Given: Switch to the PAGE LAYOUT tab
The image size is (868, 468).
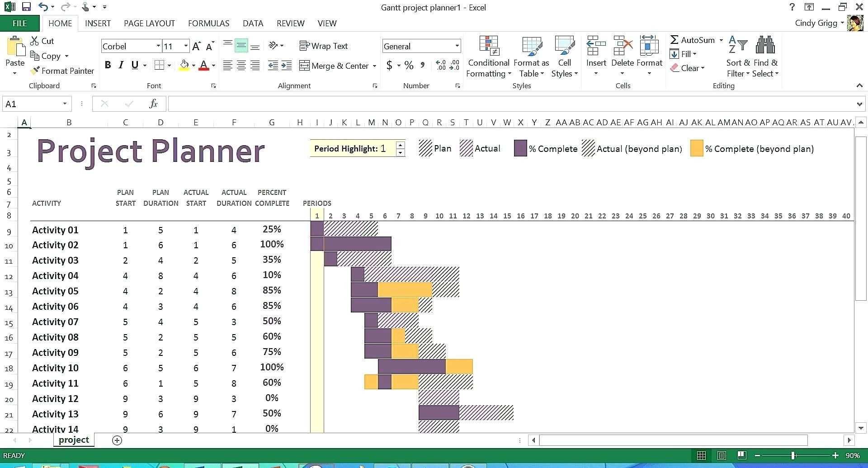Looking at the screenshot, I should (149, 23).
